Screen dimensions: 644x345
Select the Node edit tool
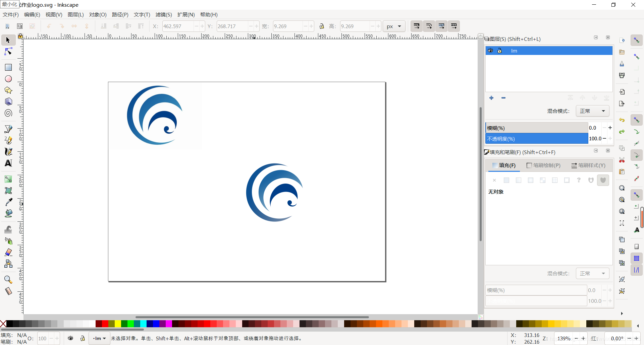8,52
